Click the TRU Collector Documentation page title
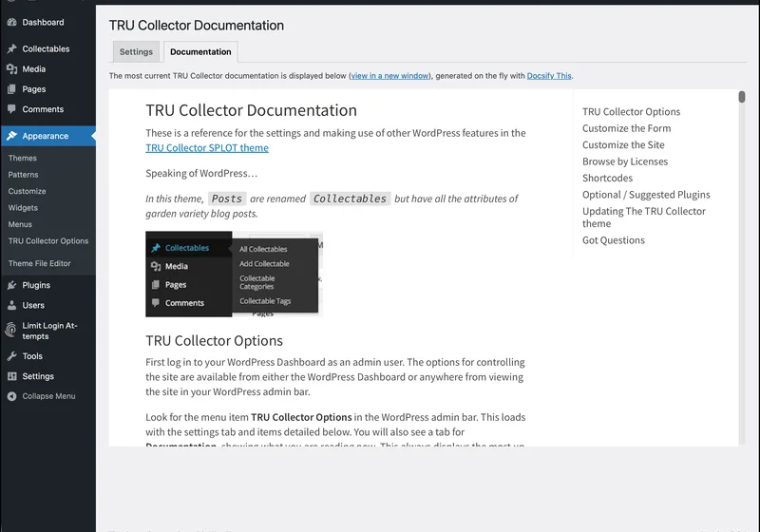Image resolution: width=760 pixels, height=532 pixels. 197,26
